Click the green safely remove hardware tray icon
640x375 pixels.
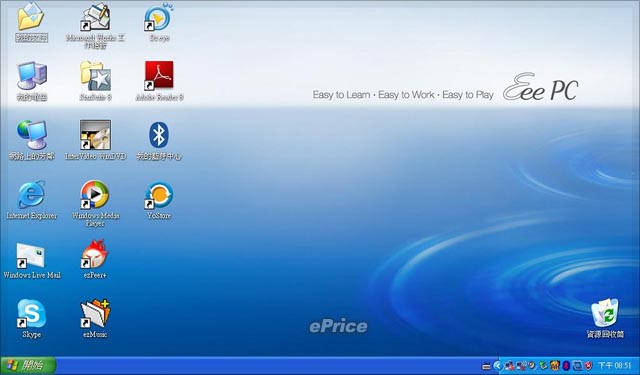543,366
